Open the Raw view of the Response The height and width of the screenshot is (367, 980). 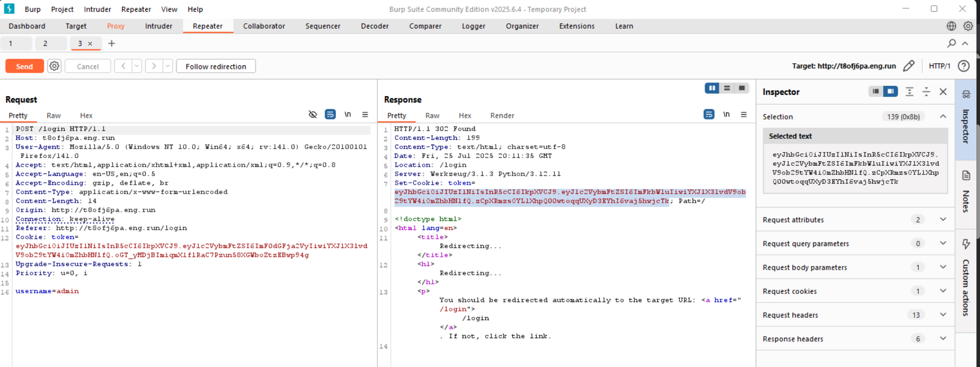click(432, 116)
